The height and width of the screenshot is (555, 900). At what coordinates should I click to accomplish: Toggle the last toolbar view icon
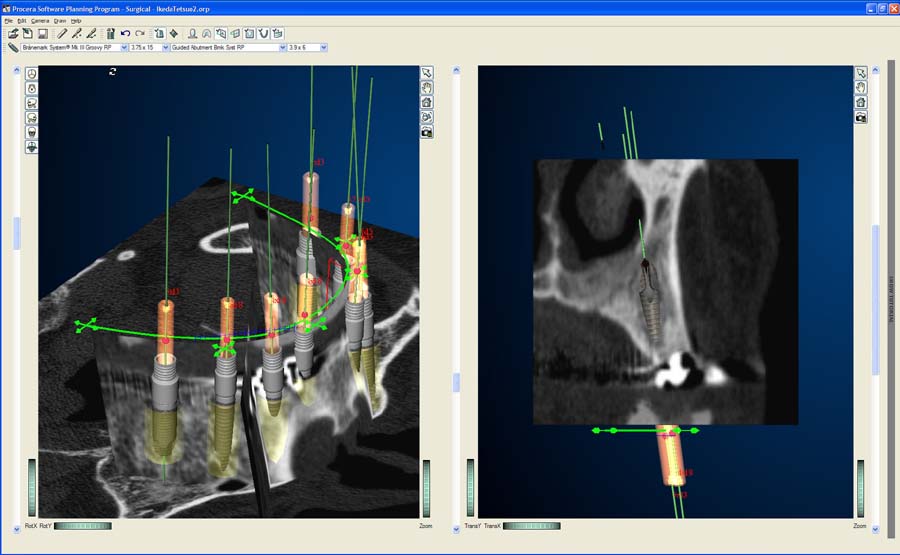(x=278, y=34)
